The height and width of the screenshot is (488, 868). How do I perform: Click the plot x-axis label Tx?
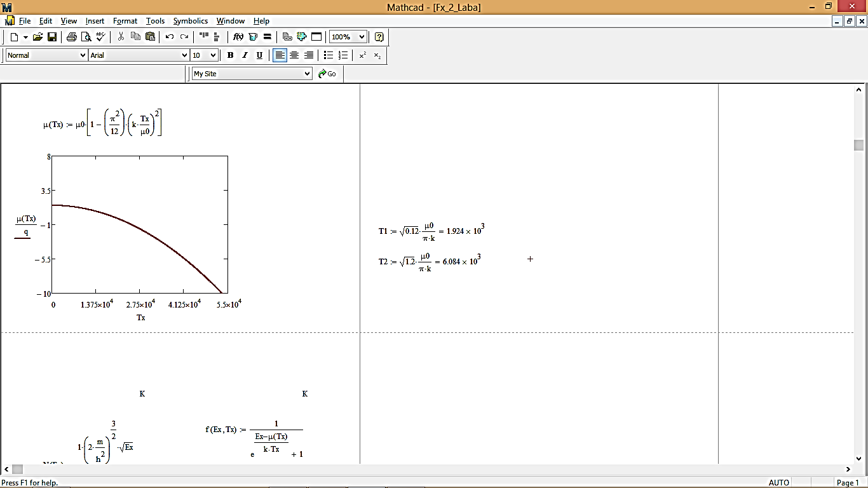(x=140, y=317)
